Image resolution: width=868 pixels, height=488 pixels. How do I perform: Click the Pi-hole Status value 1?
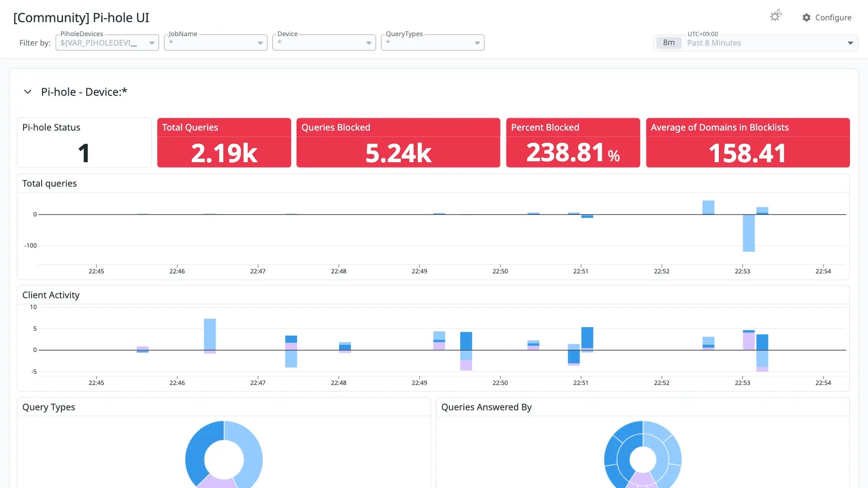84,153
